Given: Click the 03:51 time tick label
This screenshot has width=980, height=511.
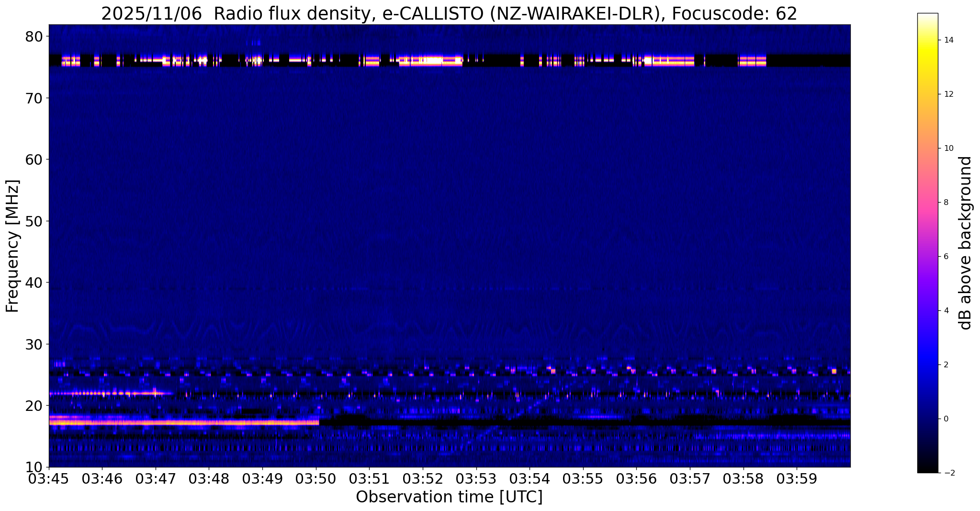Looking at the screenshot, I should (370, 479).
